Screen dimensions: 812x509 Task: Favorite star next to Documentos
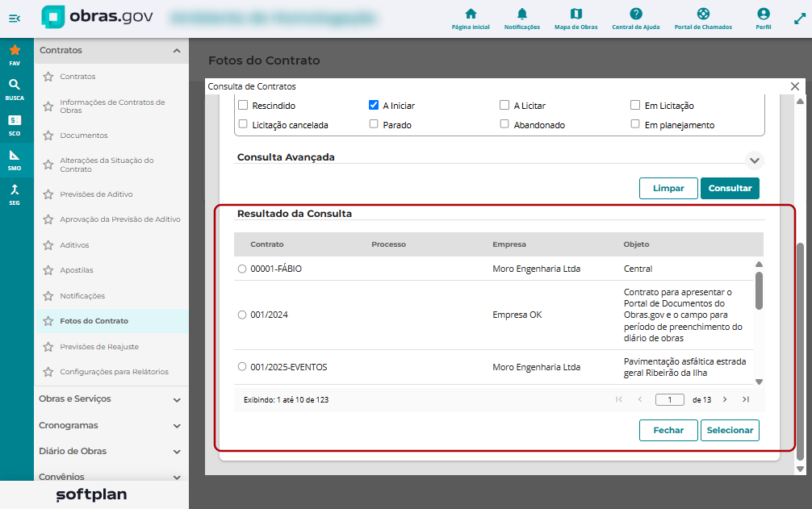48,136
